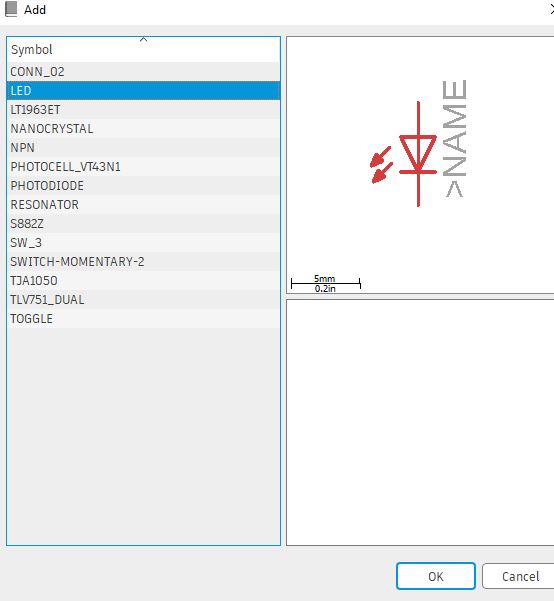554x601 pixels.
Task: Choose the TOGGLE symbol
Action: coord(143,318)
